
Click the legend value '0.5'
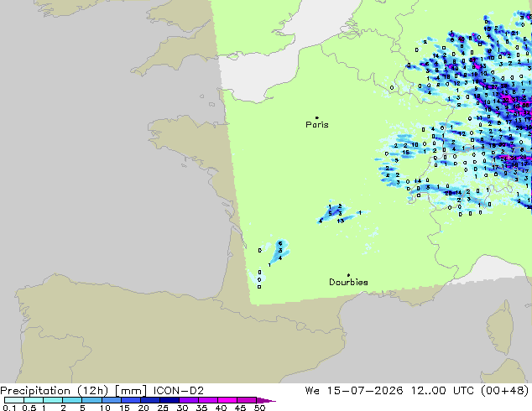tap(29, 408)
